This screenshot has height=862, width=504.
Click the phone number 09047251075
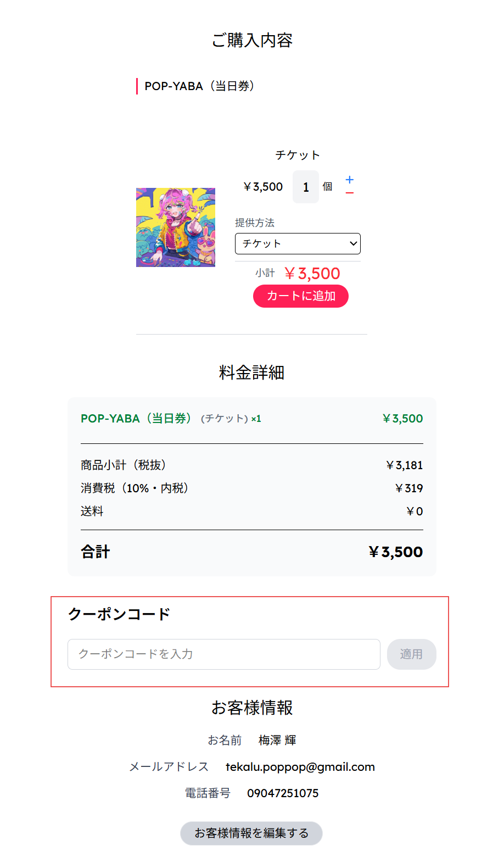click(x=283, y=793)
